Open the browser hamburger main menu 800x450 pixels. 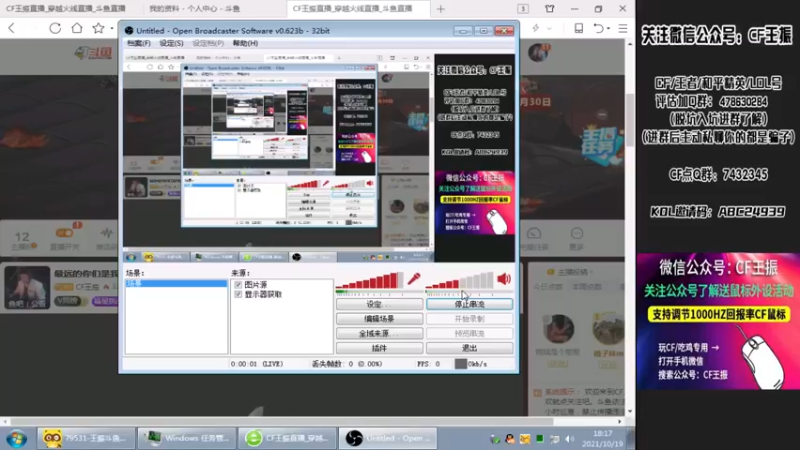[x=623, y=28]
